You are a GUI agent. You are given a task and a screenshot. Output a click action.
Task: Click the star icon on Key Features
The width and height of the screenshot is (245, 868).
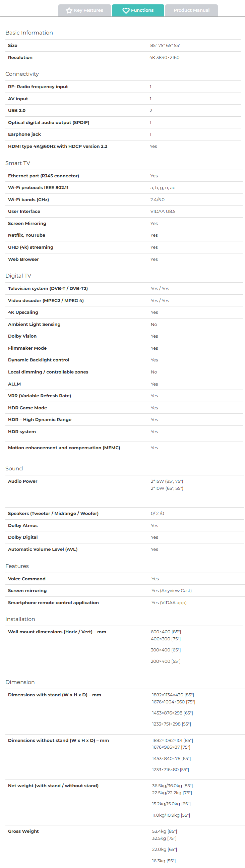[x=69, y=10]
